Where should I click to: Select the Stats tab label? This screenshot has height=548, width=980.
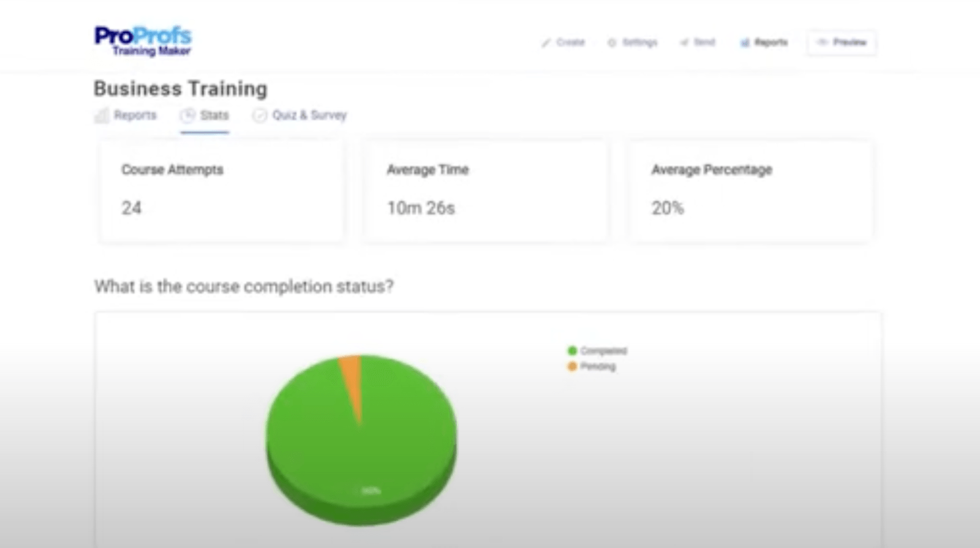click(x=214, y=115)
